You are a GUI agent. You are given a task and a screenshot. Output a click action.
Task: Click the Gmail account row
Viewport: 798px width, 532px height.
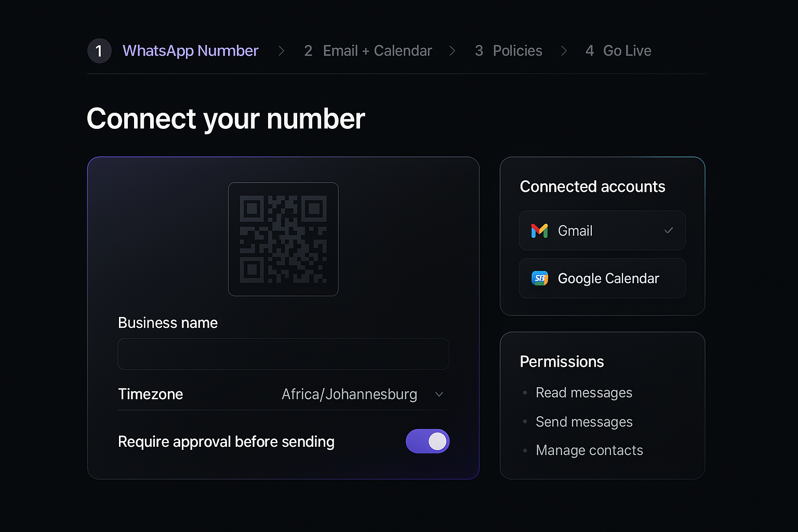point(602,231)
